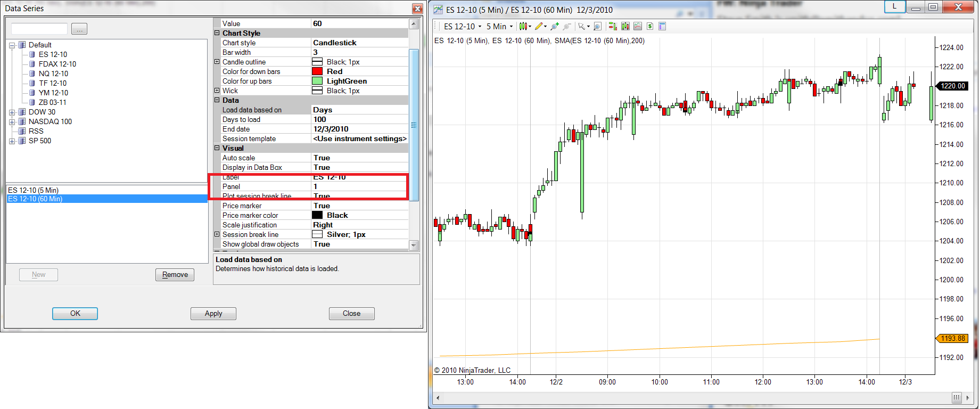
Task: Click the property grid scroll up arrow
Action: [414, 23]
